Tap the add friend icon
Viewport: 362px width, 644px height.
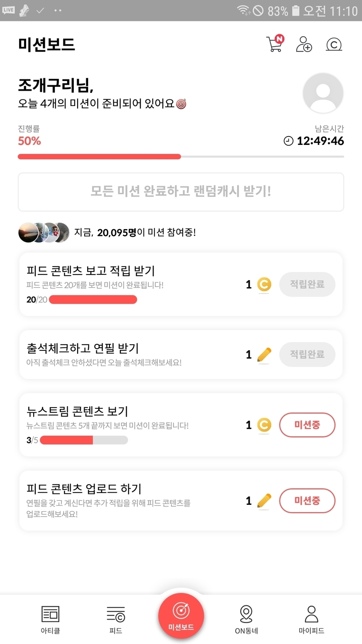304,44
